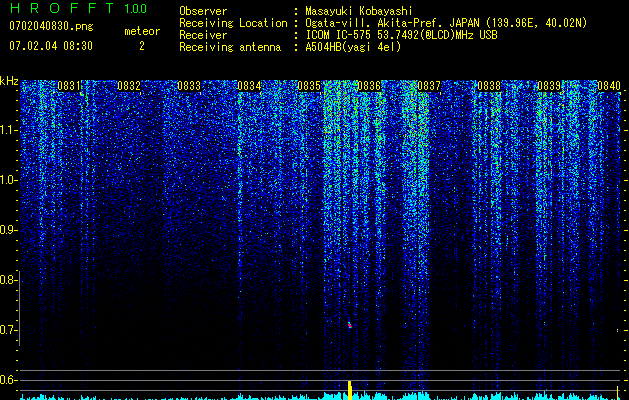Click the 0831 time marker
Viewport: 629px width, 400px height.
tap(69, 86)
